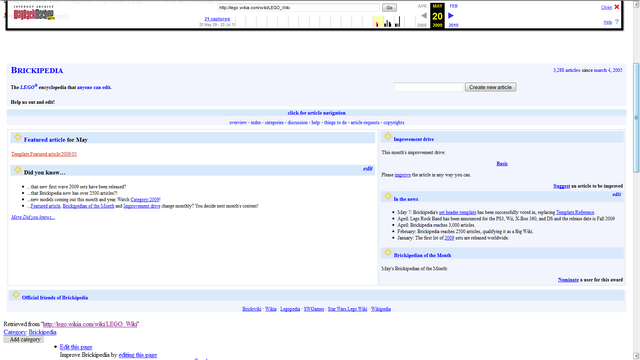Click star icon beside Official friends header
This screenshot has width=640, height=360.
click(16, 295)
